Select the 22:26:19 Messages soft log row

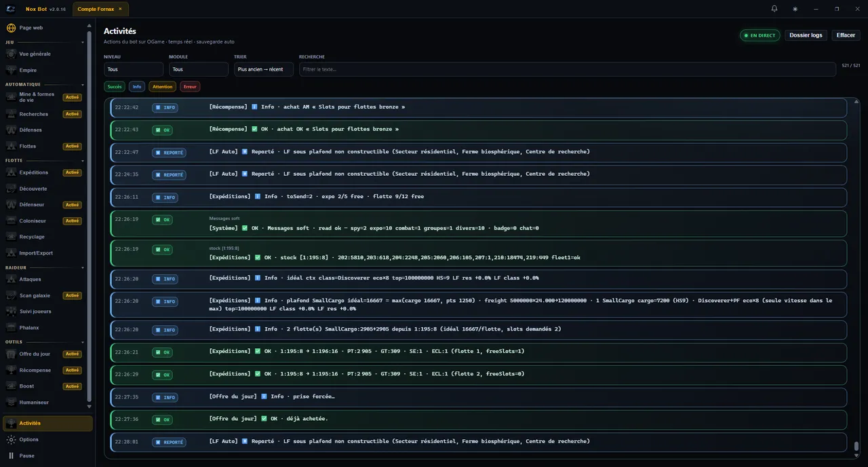point(479,223)
